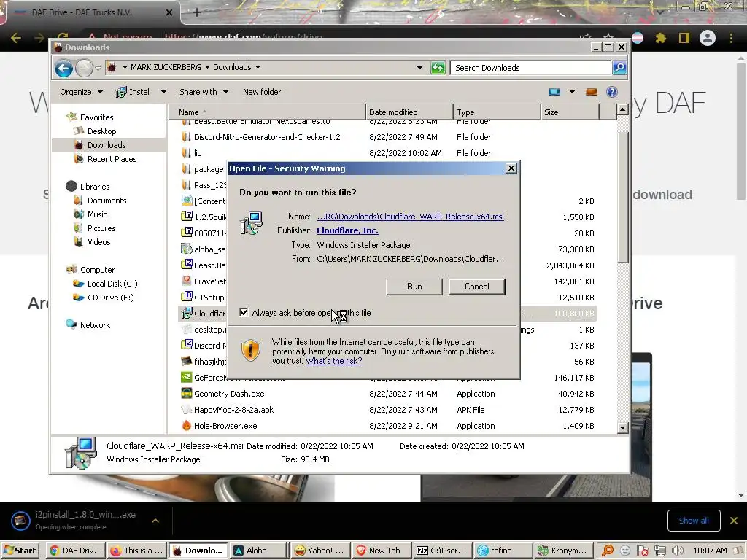Image resolution: width=747 pixels, height=560 pixels.
Task: Open the Cloudflare, Inc. publisher link
Action: [x=347, y=230]
